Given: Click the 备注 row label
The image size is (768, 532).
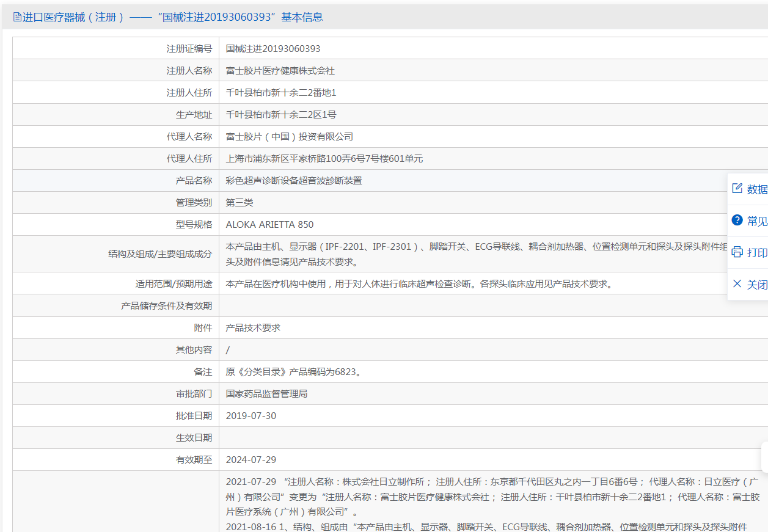Looking at the screenshot, I should [x=203, y=372].
